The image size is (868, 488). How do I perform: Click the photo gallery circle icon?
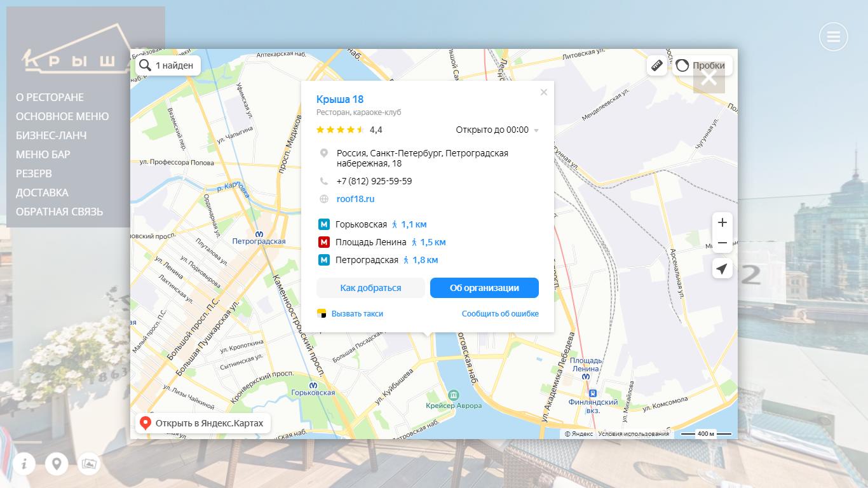click(x=90, y=464)
